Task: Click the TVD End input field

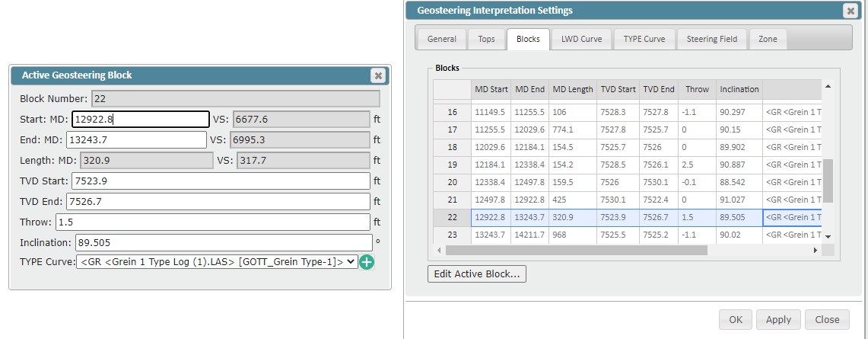Action: (x=218, y=202)
